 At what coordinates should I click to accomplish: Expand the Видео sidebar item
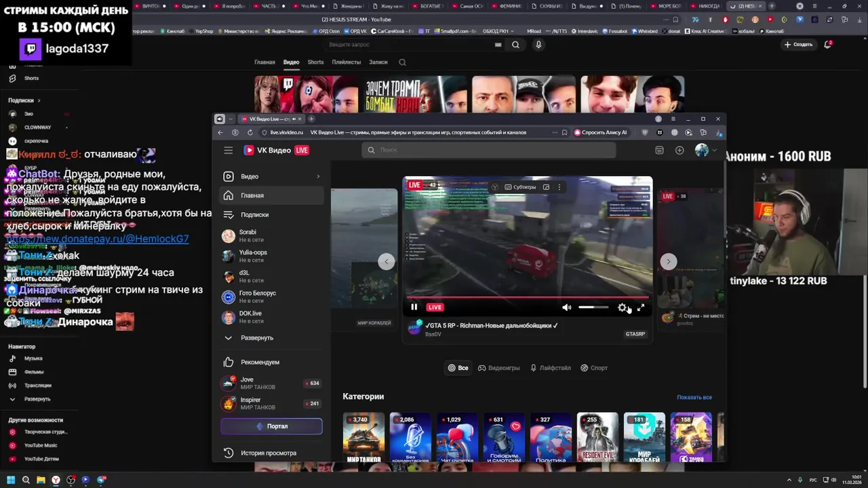point(271,176)
